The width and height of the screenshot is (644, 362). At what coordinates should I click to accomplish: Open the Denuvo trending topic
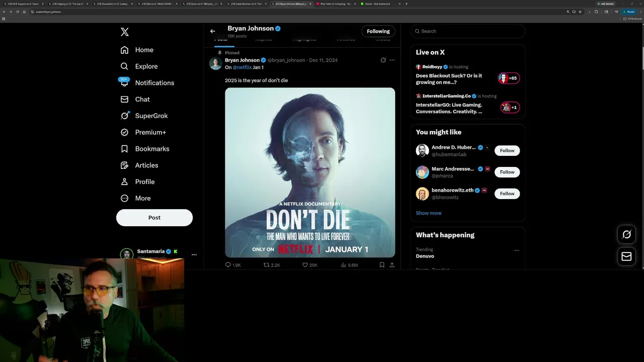click(x=425, y=256)
